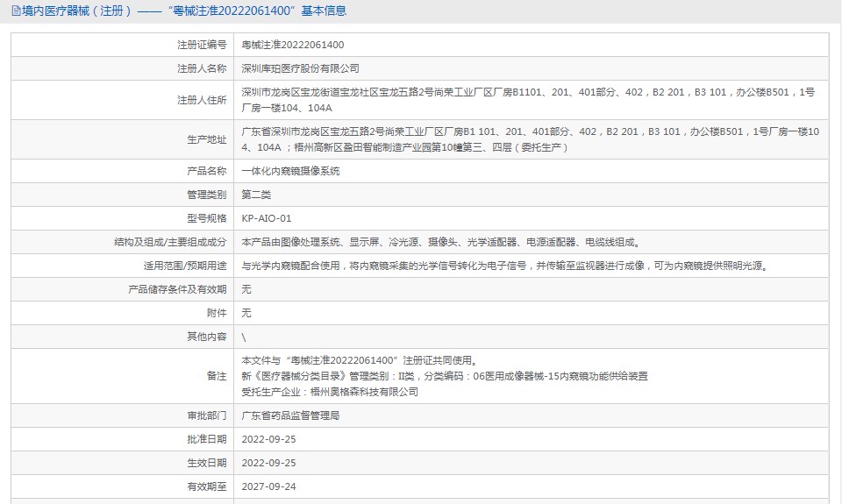Select the label '注册人住所'

pyautogui.click(x=202, y=101)
